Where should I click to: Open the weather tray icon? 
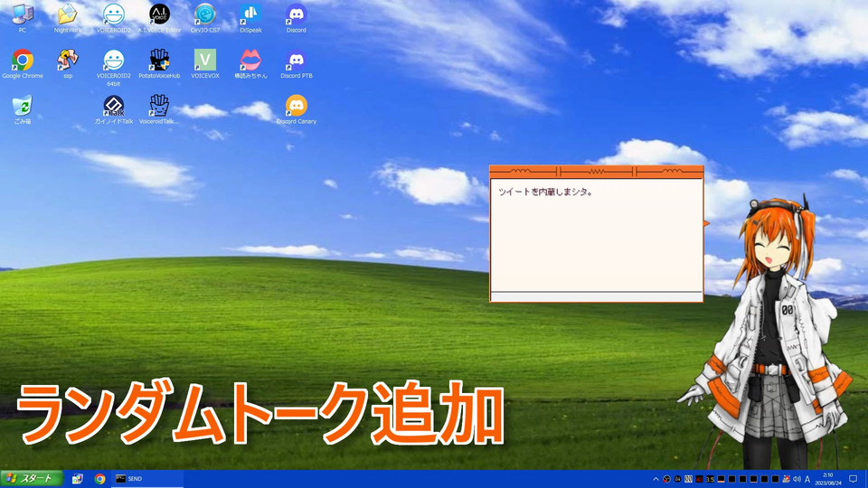[786, 479]
